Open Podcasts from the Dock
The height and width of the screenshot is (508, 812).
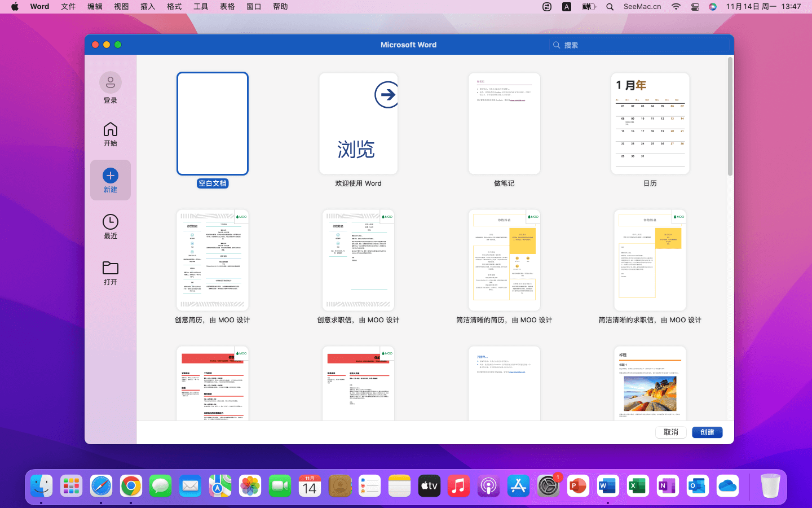tap(489, 486)
